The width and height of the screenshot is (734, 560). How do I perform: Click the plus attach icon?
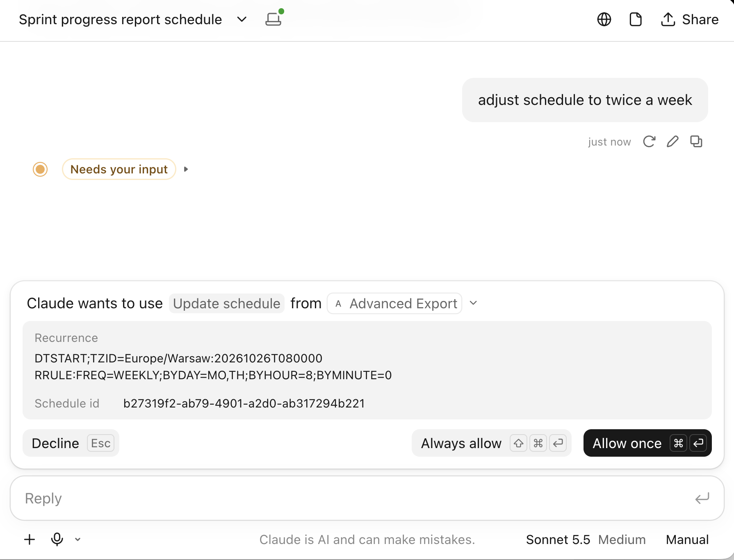(x=30, y=540)
